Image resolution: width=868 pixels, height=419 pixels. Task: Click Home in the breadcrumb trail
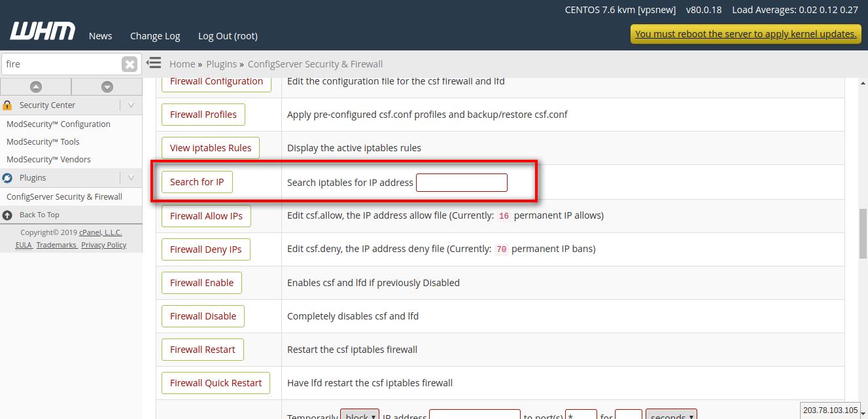click(x=182, y=64)
